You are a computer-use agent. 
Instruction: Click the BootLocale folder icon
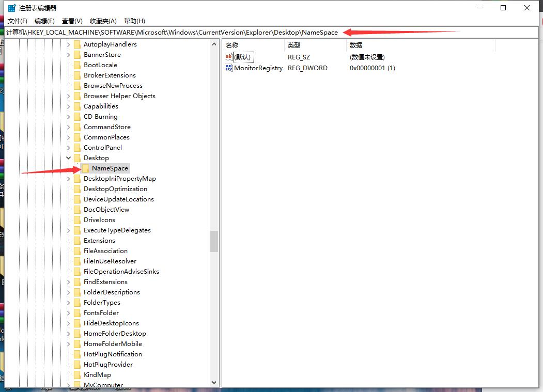point(77,65)
